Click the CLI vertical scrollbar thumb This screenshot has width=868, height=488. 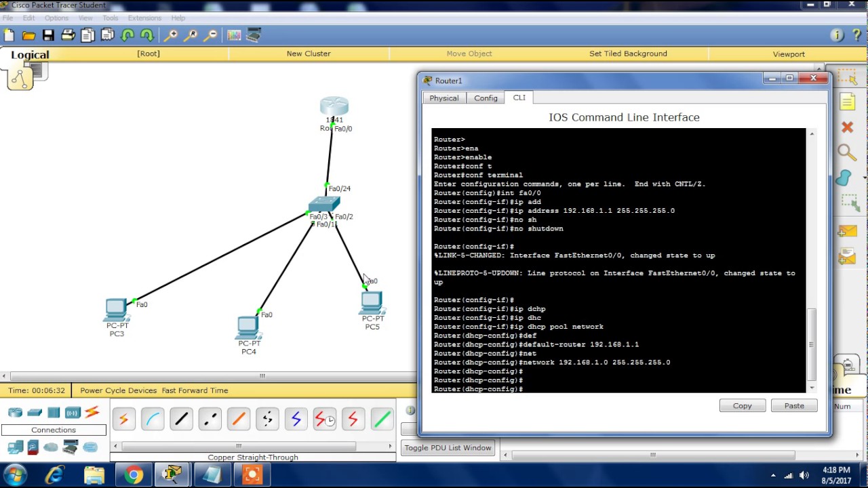pos(811,344)
